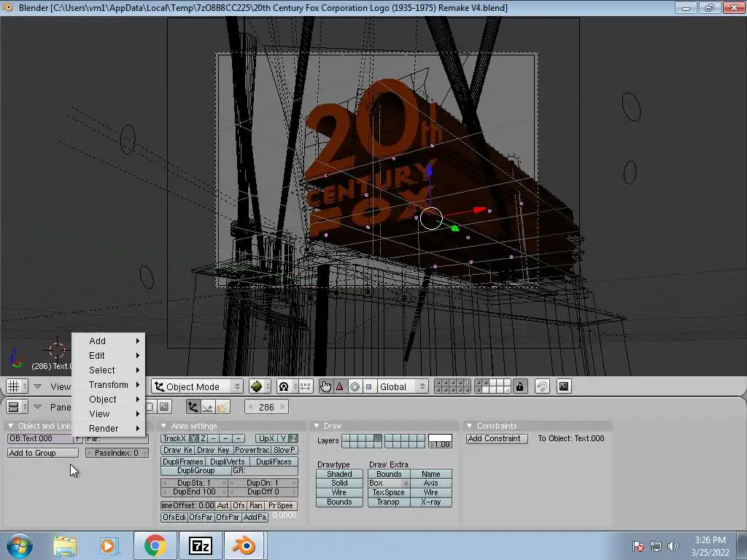Click the volume speaker tray icon
This screenshot has width=747, height=560.
[x=673, y=546]
